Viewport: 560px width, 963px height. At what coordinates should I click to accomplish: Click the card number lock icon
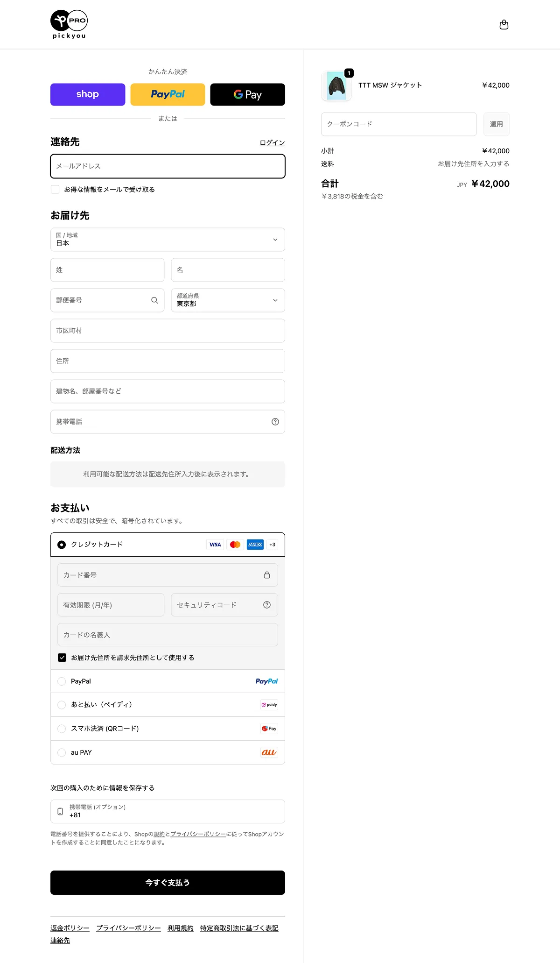[x=267, y=575]
